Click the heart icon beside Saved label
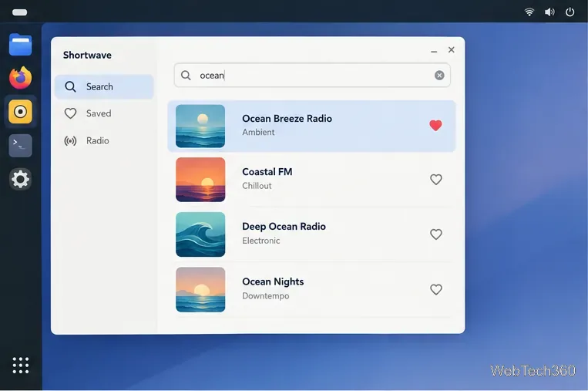Image resolution: width=588 pixels, height=391 pixels. coord(70,113)
